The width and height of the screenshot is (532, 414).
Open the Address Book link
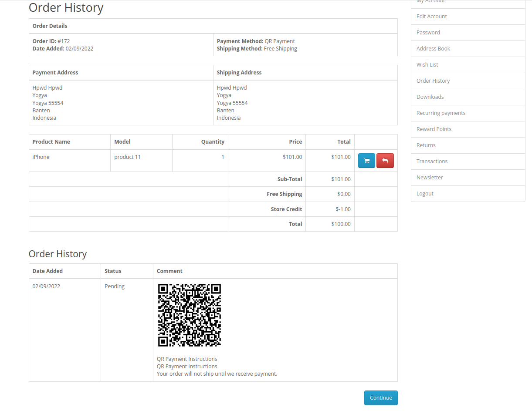(x=433, y=49)
